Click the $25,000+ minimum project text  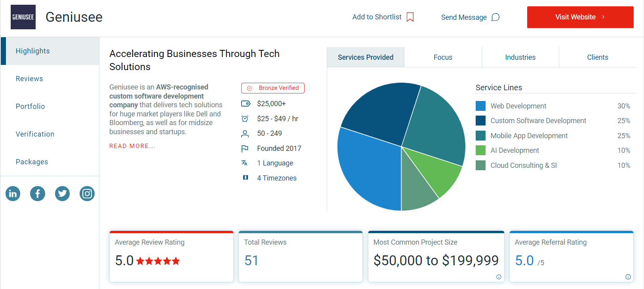tap(271, 104)
